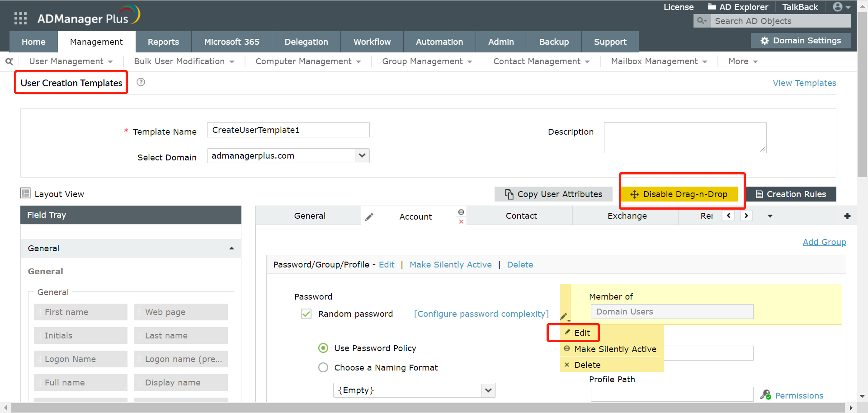The image size is (868, 413).
Task: Switch to the Reports tab
Action: [163, 42]
